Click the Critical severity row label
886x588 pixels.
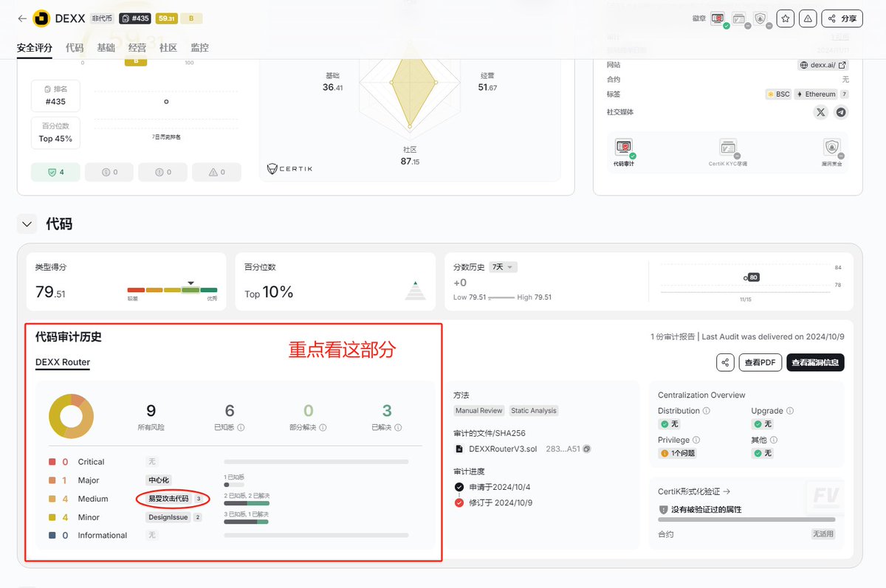click(91, 462)
